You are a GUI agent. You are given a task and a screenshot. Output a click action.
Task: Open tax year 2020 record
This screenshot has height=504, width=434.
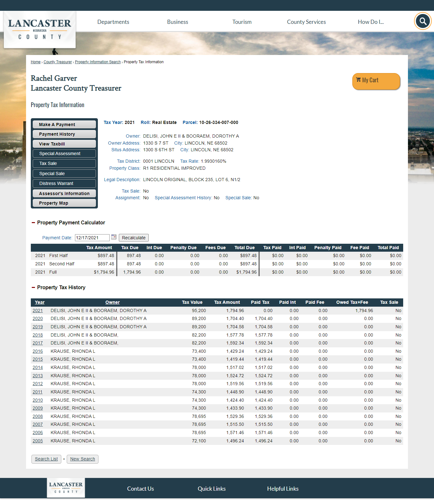[x=37, y=318]
